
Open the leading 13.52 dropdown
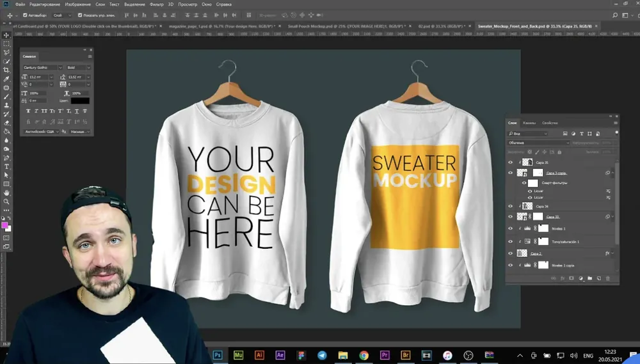click(88, 77)
